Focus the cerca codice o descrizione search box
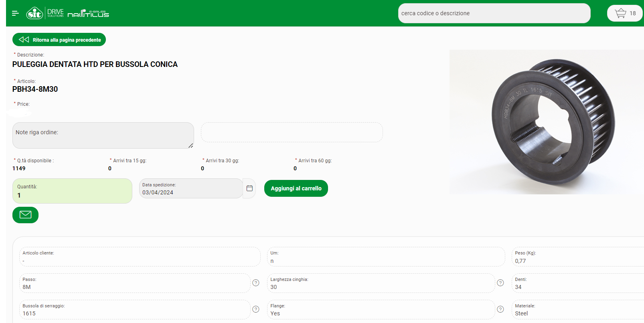This screenshot has width=644, height=323. 494,13
